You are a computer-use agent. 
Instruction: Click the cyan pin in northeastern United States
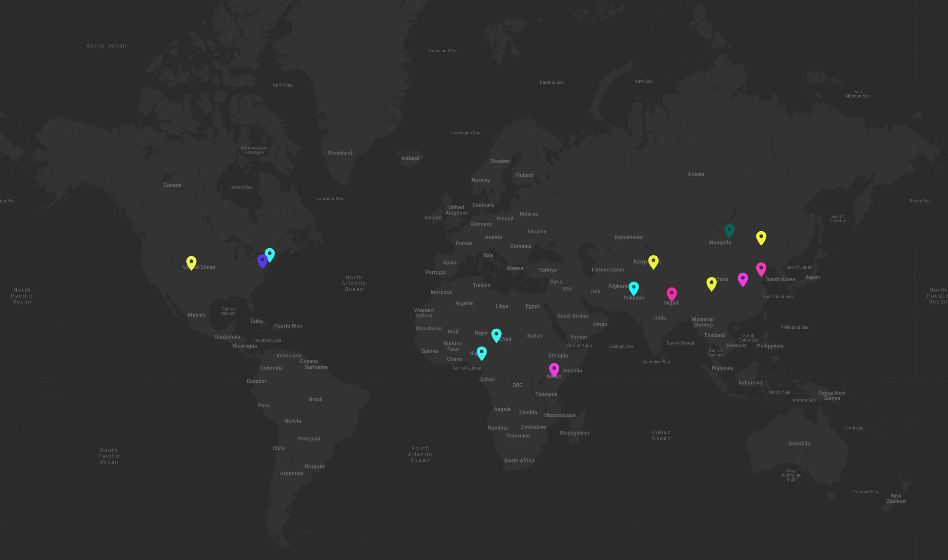coord(270,254)
